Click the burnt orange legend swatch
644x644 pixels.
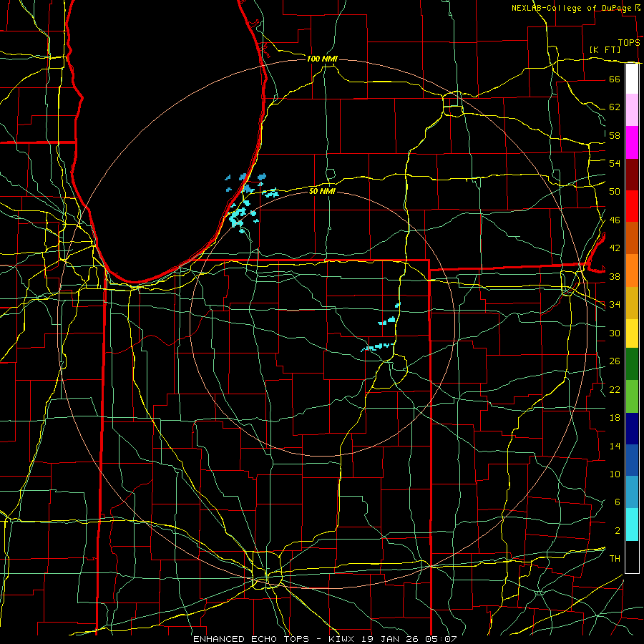tap(632, 238)
